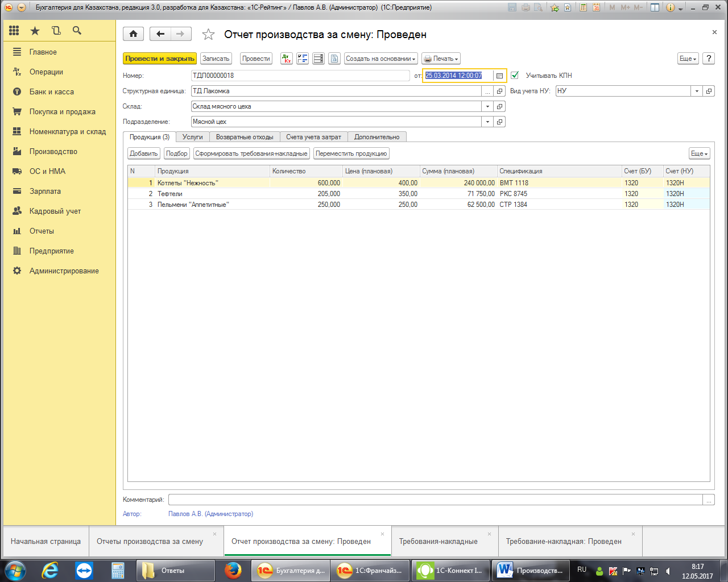Image resolution: width=728 pixels, height=582 pixels.
Task: Open the checklist icon in document toolbar
Action: (x=303, y=59)
